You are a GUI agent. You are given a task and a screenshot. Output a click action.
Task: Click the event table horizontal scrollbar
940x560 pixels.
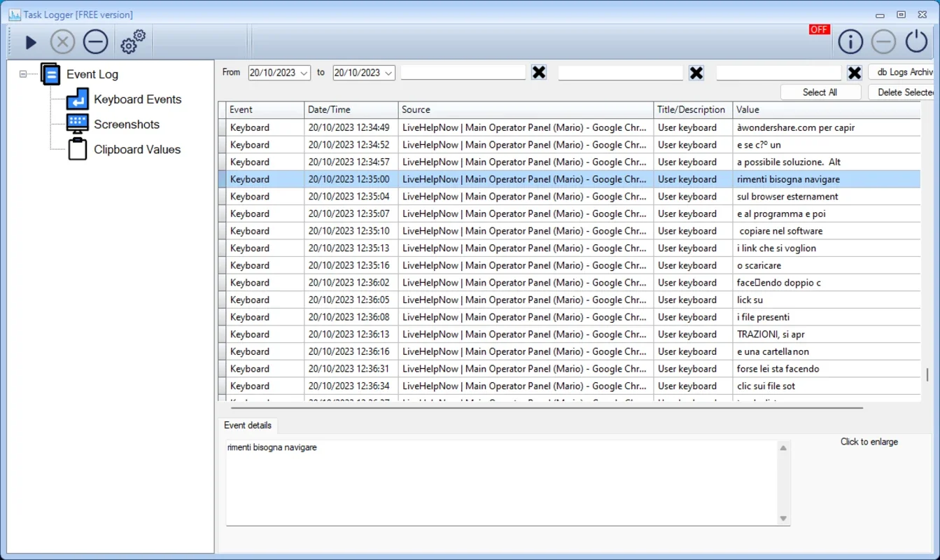coord(546,407)
